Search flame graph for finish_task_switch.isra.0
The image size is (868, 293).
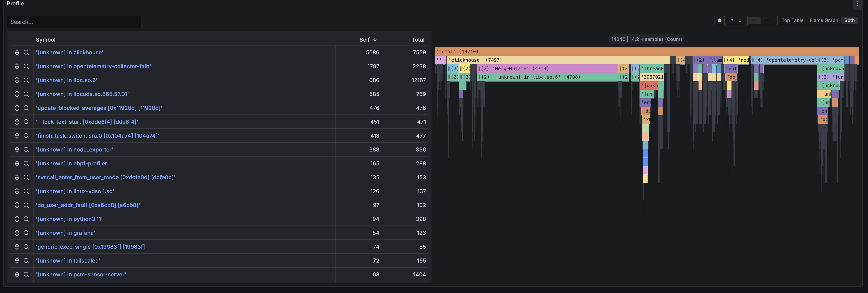26,136
